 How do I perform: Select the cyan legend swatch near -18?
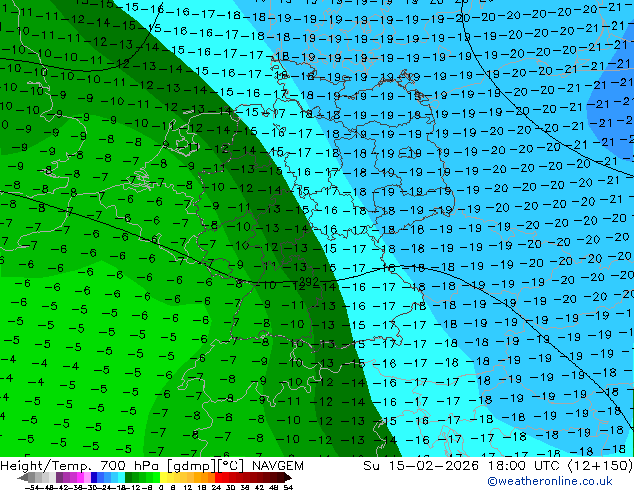click(x=122, y=477)
